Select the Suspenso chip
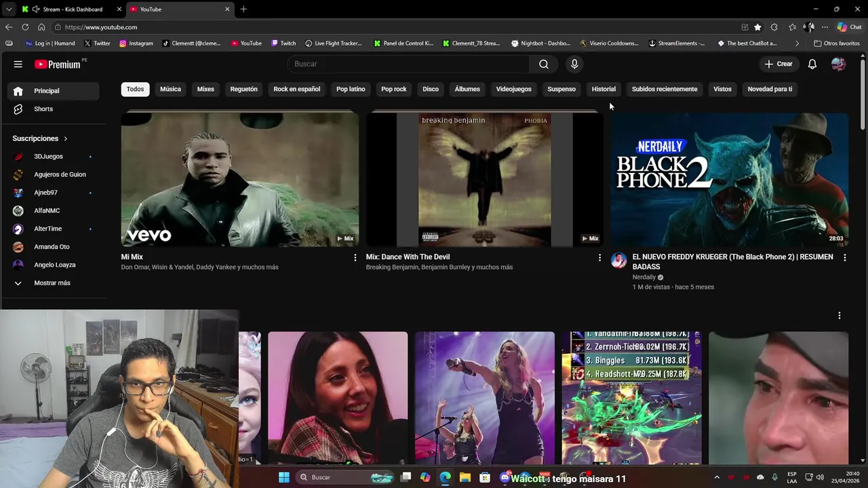The width and height of the screenshot is (868, 488). pos(561,89)
